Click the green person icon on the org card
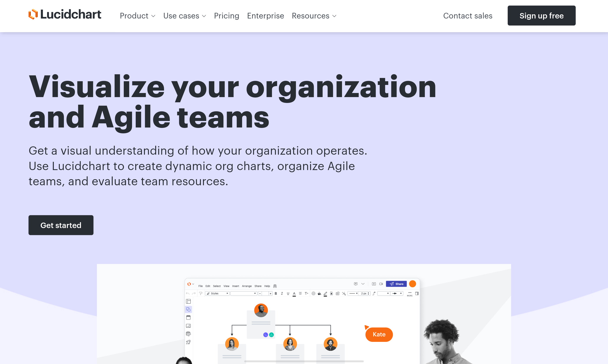The width and height of the screenshot is (608, 364). 271,335
